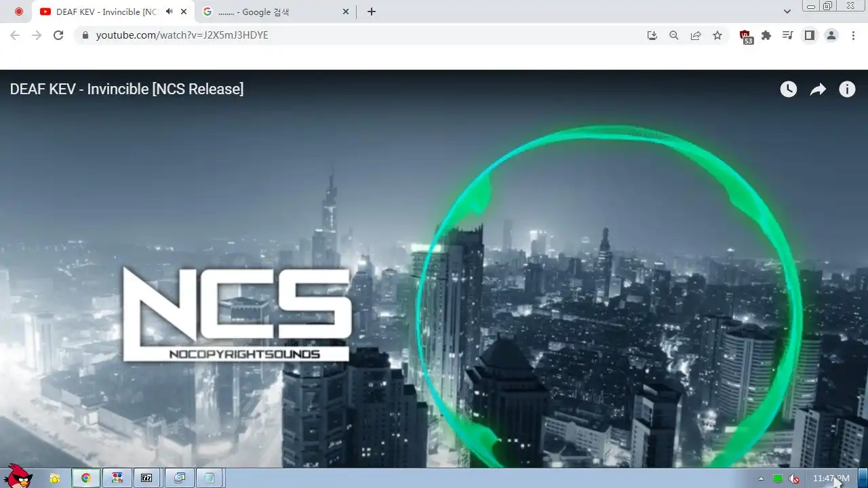The image size is (868, 488).
Task: Open zoom magnifier in address bar
Action: (674, 35)
